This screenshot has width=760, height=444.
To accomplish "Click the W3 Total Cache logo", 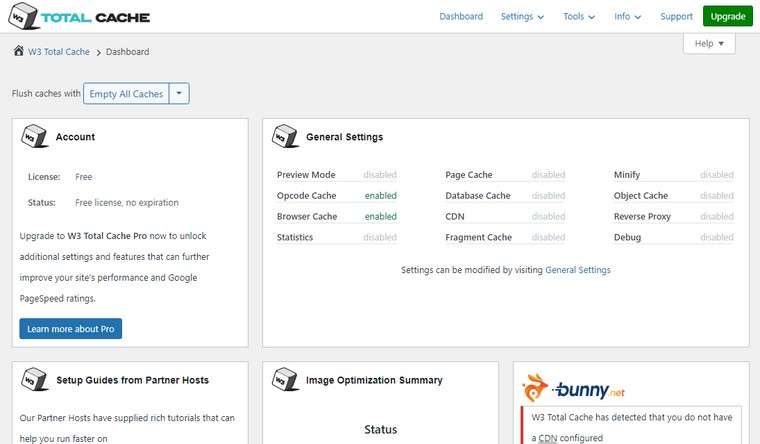I will [79, 16].
